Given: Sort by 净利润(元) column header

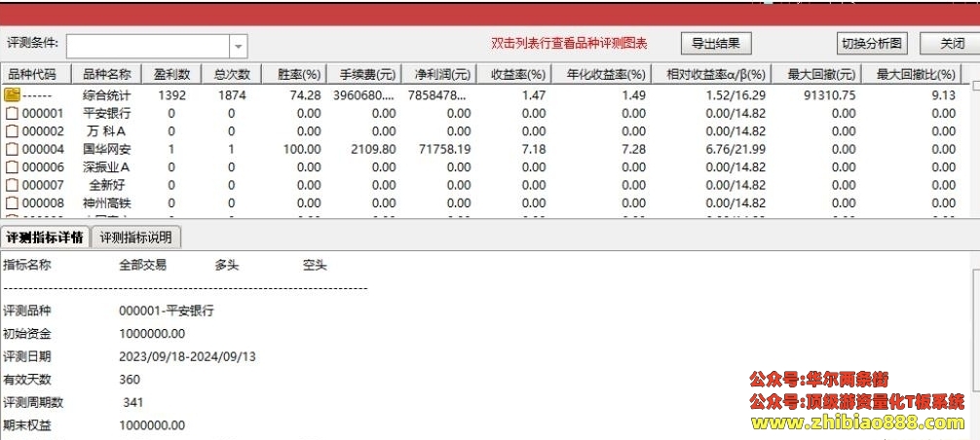Looking at the screenshot, I should [x=438, y=74].
